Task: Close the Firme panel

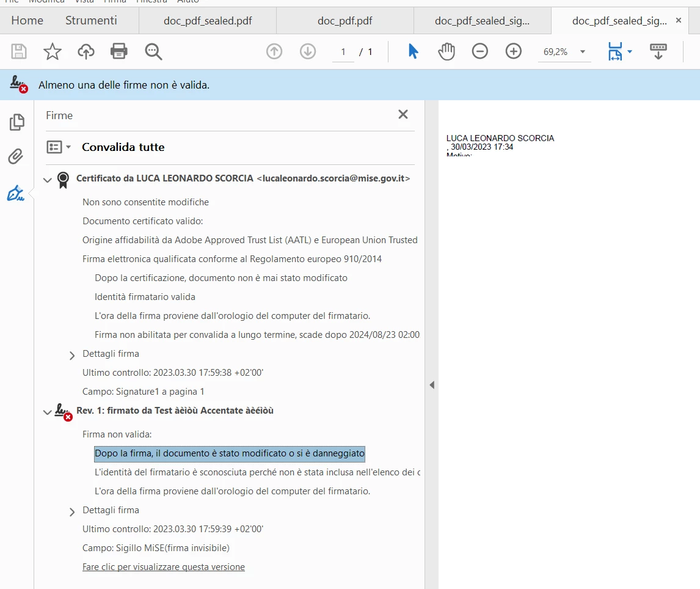Action: point(403,114)
